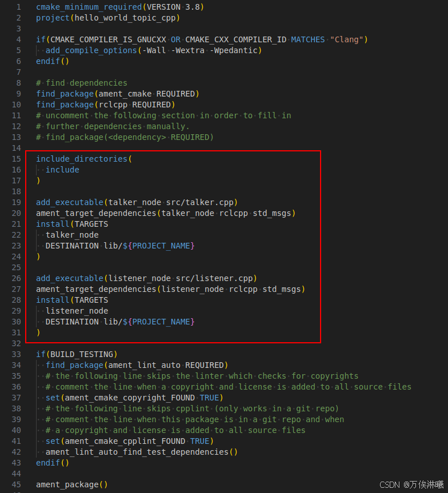448x493 pixels.
Task: Click the comment "# find dependencies"
Action: [x=82, y=83]
